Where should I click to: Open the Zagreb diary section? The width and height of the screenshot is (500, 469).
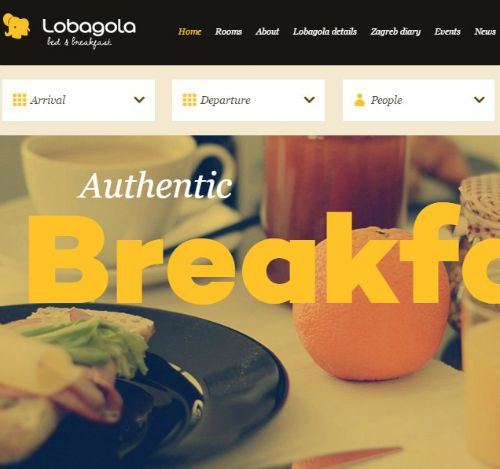pyautogui.click(x=396, y=32)
